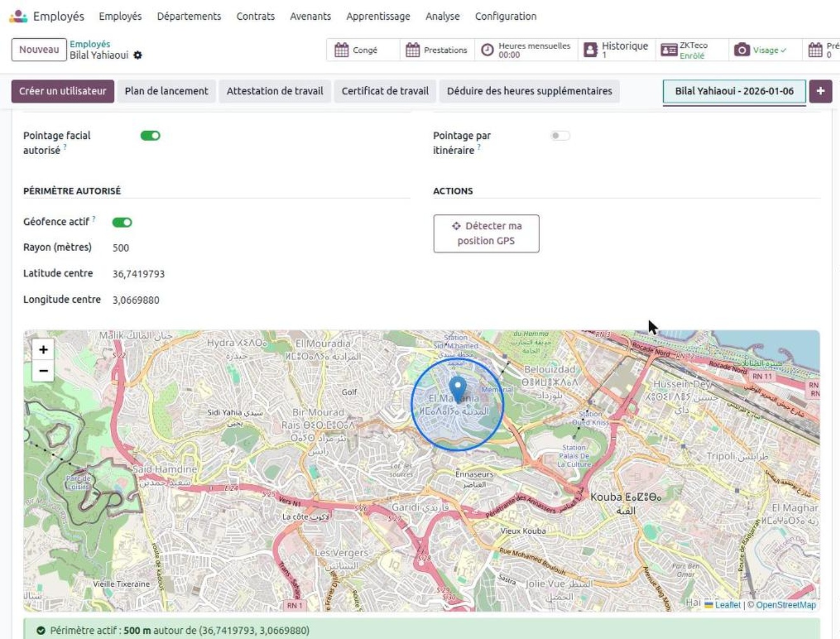
Task: Click Certificat de travail button
Action: coord(385,91)
